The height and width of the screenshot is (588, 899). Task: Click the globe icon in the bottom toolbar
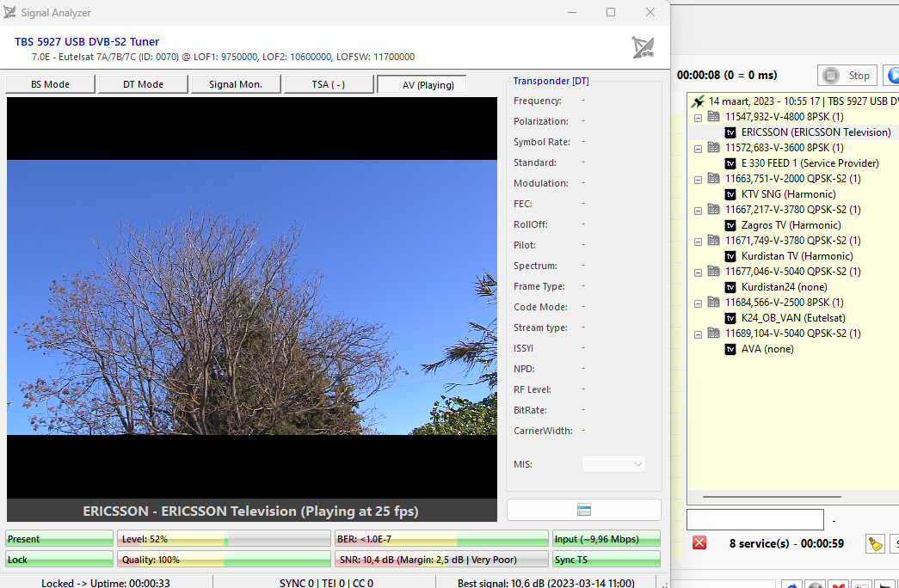pos(815,585)
